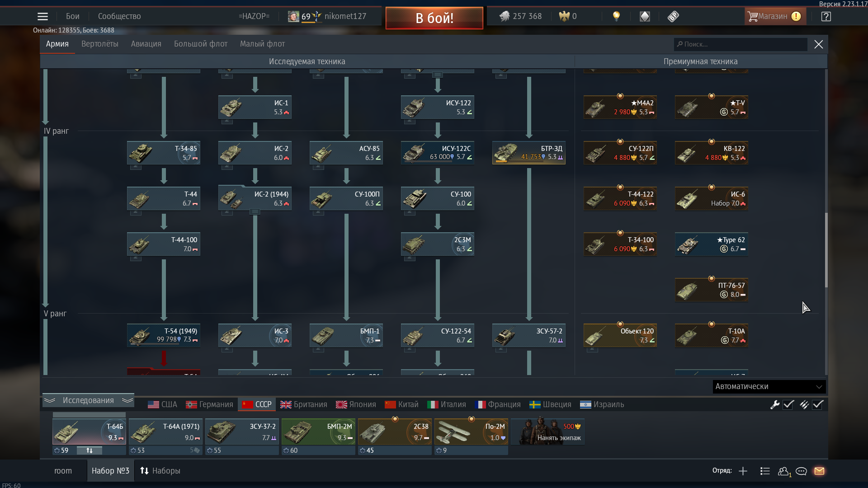The height and width of the screenshot is (488, 868).
Task: Select the Т-34-85 tank card
Action: coord(164,153)
